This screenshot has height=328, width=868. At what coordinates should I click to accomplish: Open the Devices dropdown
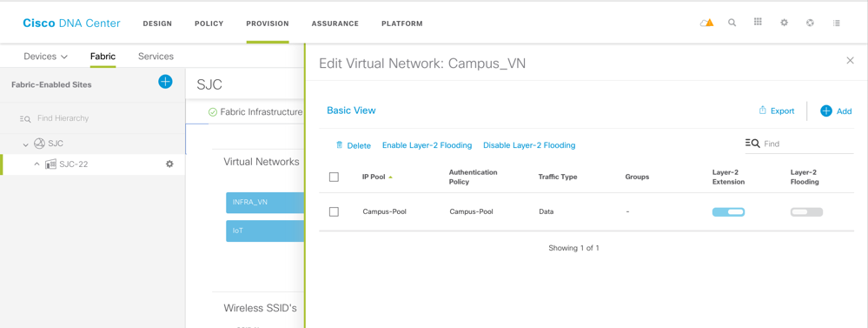pyautogui.click(x=45, y=57)
